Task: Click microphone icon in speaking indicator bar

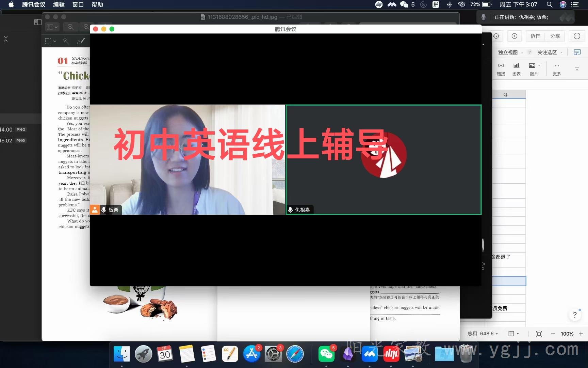Action: point(483,17)
